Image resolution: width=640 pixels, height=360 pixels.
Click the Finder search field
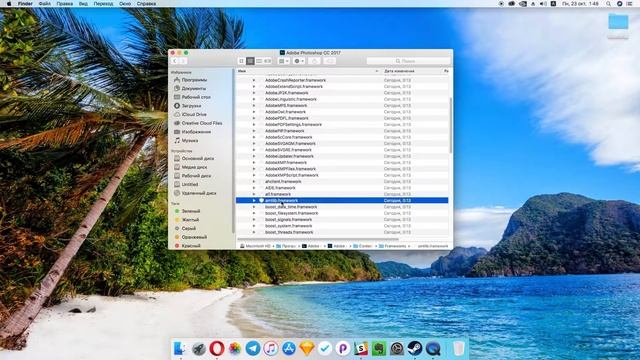pyautogui.click(x=409, y=61)
